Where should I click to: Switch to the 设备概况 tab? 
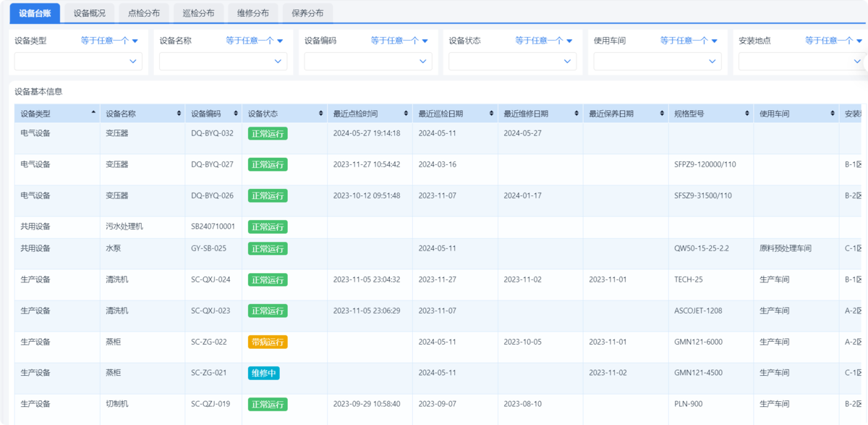coord(89,13)
